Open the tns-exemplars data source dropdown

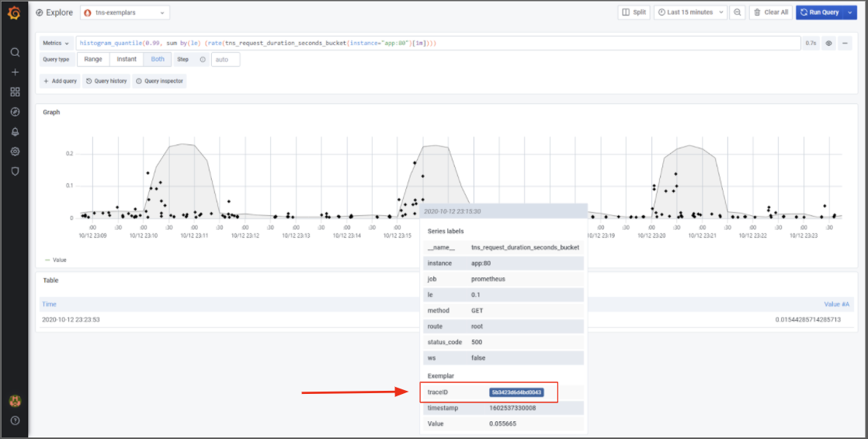[124, 12]
